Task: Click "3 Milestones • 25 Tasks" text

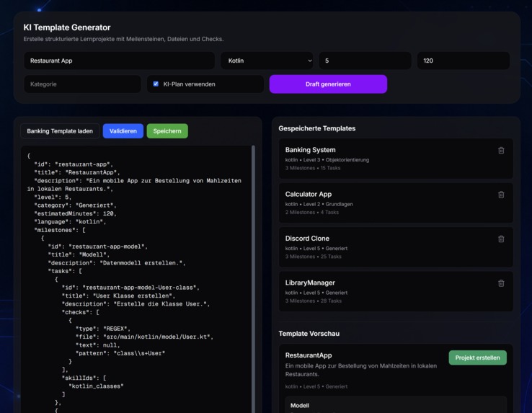Action: pyautogui.click(x=313, y=257)
